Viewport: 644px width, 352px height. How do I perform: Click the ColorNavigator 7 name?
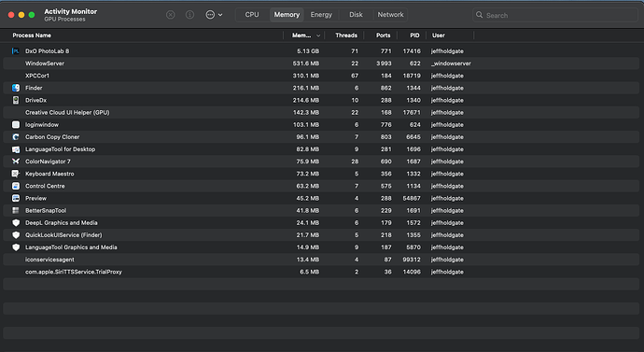click(48, 162)
